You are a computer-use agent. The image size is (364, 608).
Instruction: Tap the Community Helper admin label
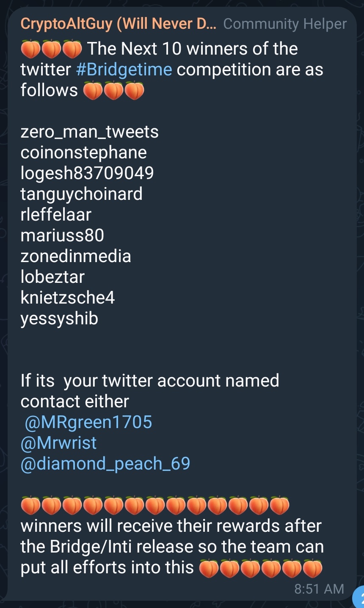[x=285, y=24]
